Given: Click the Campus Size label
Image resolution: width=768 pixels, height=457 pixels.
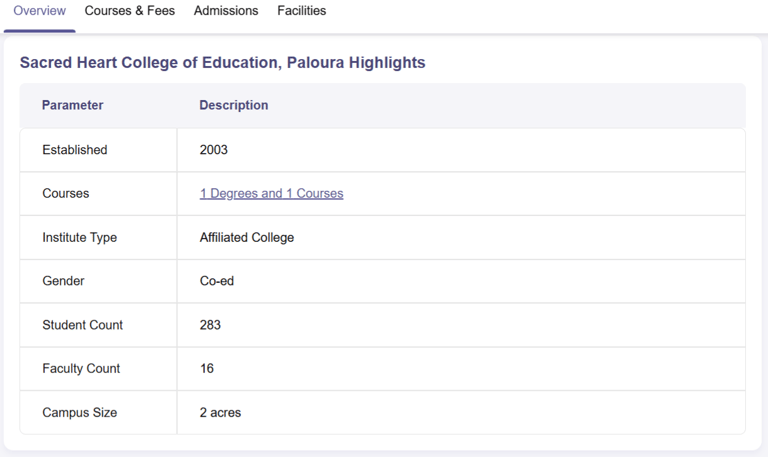Looking at the screenshot, I should pos(79,413).
